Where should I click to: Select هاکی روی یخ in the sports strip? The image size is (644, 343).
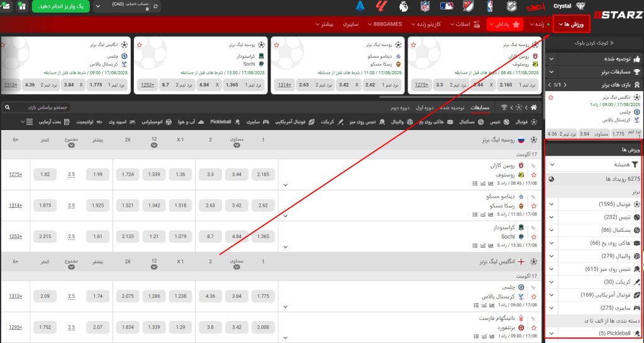436,122
